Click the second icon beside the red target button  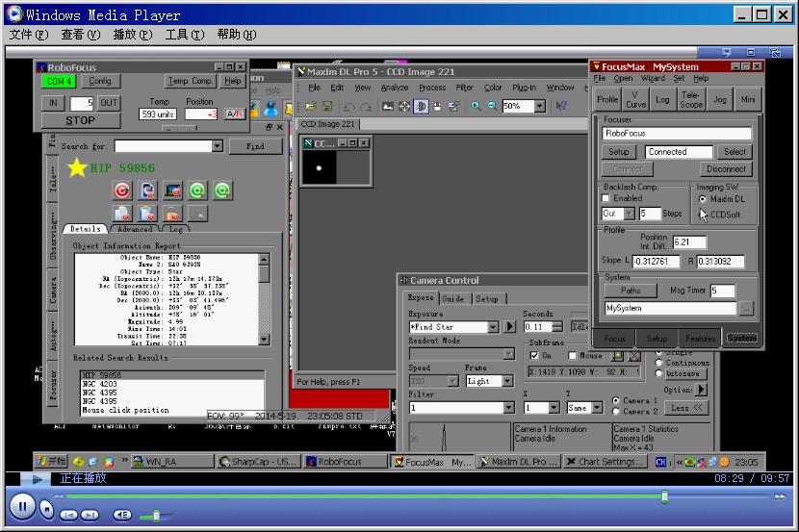[147, 190]
